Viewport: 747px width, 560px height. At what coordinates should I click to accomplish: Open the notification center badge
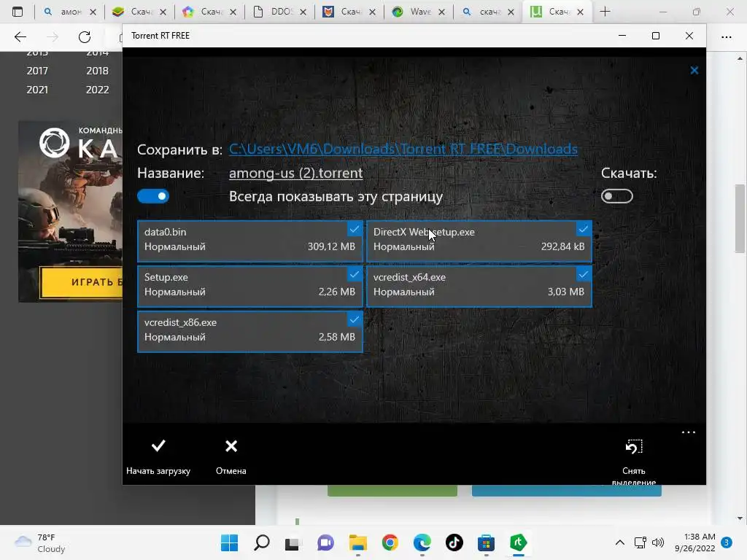[x=727, y=542]
